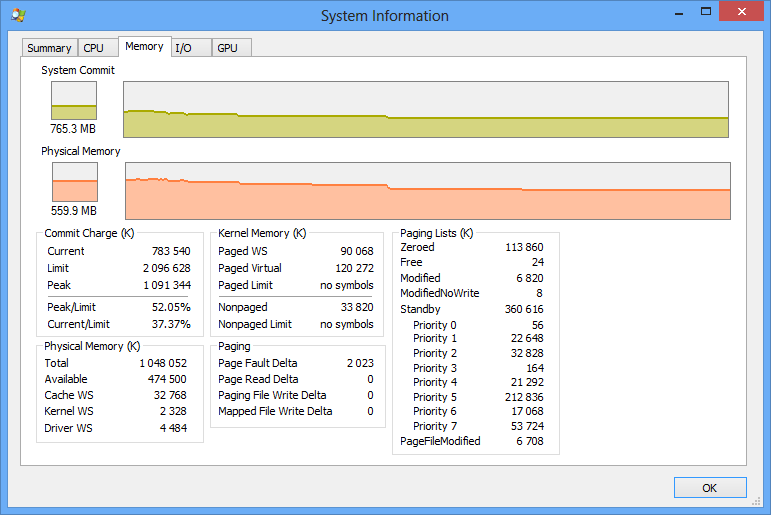Click the Cache WS value 32 768
Screen dimensions: 771x515
coord(170,395)
